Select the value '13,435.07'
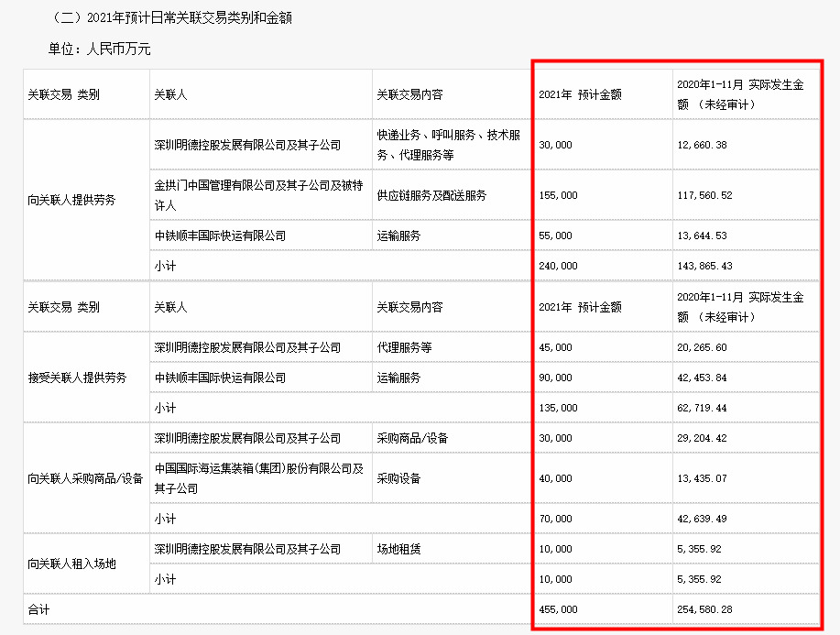The height and width of the screenshot is (635, 840). pyautogui.click(x=702, y=478)
